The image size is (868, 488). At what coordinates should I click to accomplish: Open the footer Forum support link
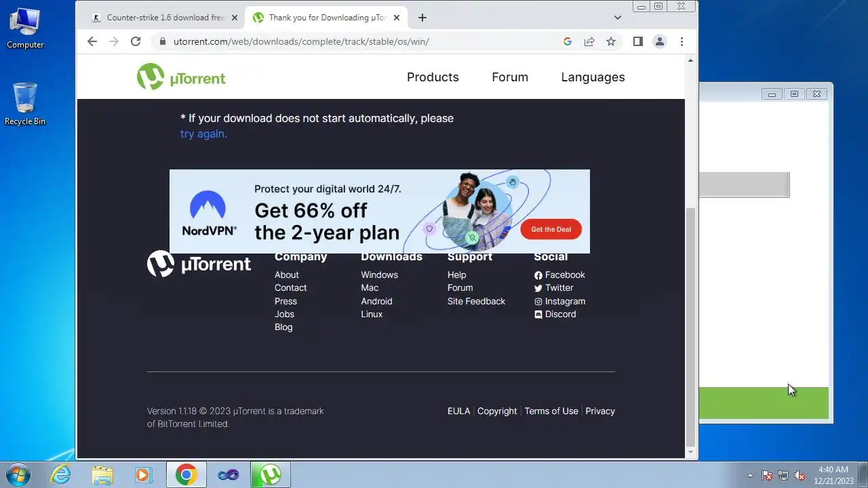(x=460, y=287)
